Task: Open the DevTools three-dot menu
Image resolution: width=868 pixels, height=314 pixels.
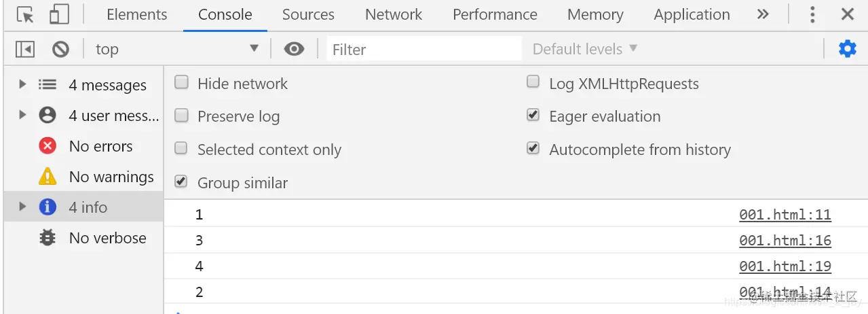Action: (x=813, y=14)
